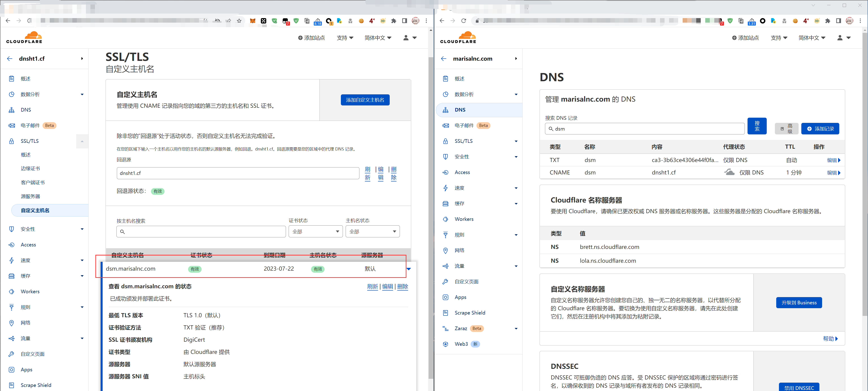Viewport: 868px width, 391px height.
Task: Click the Add Record button
Action: pyautogui.click(x=820, y=129)
